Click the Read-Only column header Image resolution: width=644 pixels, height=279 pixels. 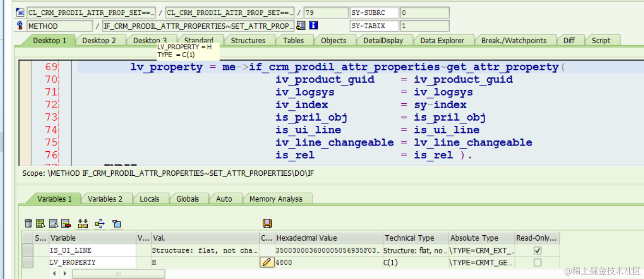537,238
